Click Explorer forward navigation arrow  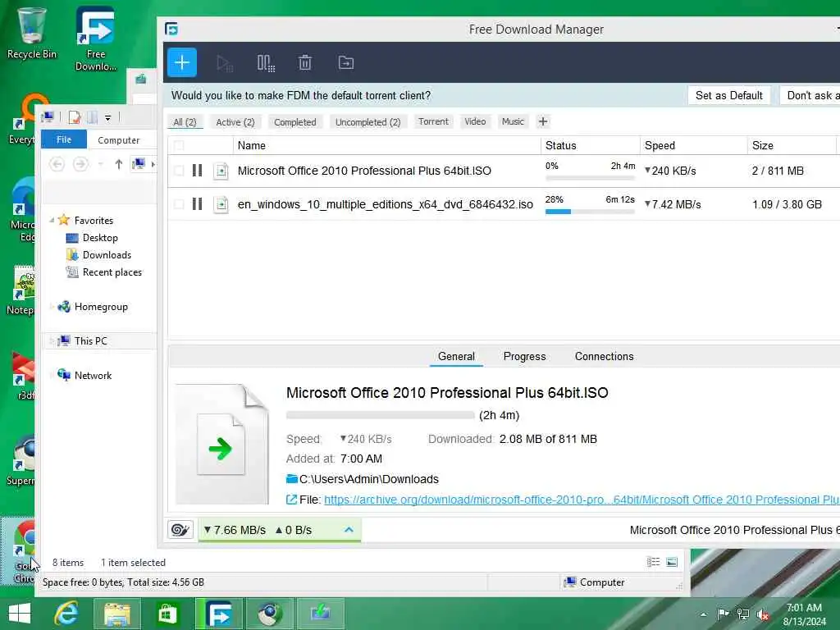tap(80, 164)
